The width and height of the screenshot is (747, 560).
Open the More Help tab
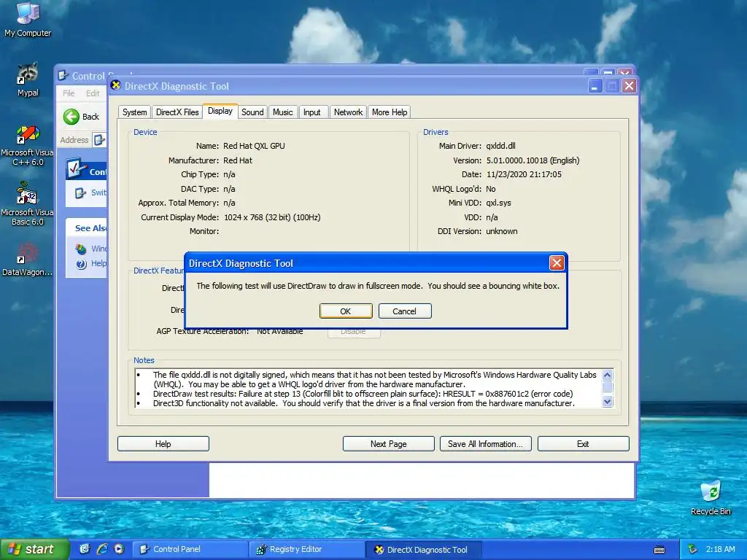(390, 112)
